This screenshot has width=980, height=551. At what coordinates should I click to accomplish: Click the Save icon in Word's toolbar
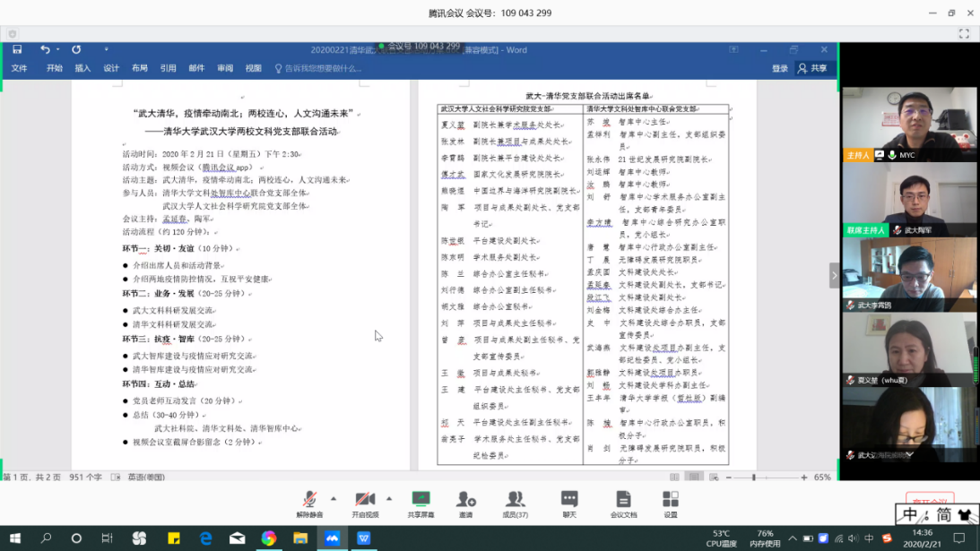pos(17,50)
